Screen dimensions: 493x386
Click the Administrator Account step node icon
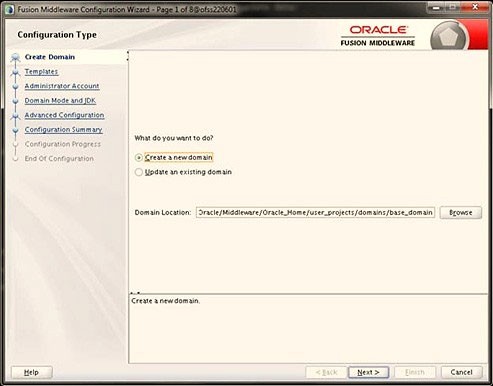click(x=15, y=86)
